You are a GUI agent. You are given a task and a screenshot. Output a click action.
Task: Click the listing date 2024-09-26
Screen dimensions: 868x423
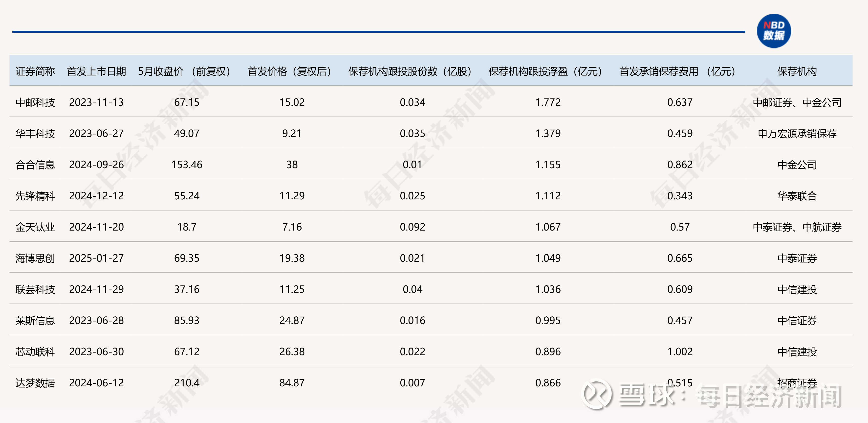[x=96, y=164]
